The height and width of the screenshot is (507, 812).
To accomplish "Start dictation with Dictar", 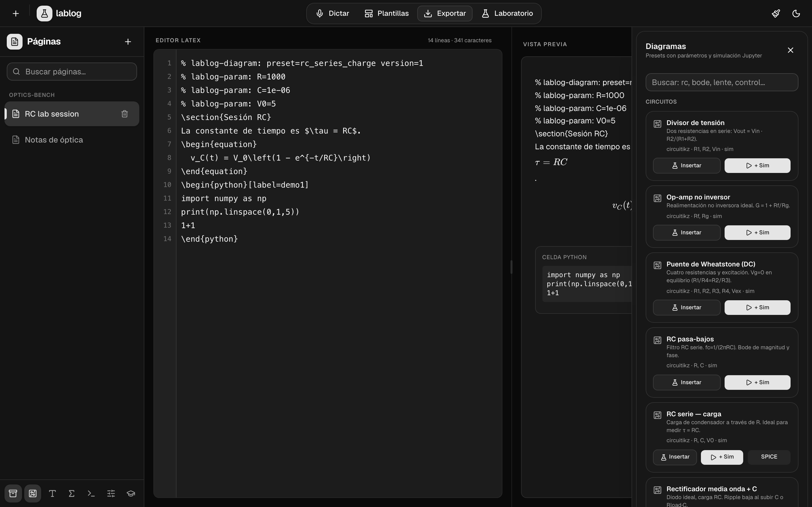I will 332,14.
